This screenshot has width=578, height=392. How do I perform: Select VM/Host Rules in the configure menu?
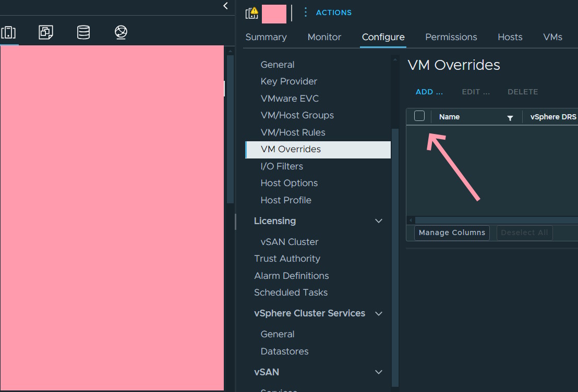coord(293,132)
